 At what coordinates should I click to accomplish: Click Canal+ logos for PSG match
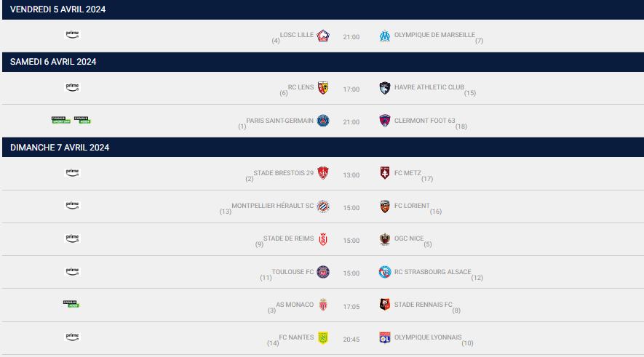pyautogui.click(x=71, y=119)
